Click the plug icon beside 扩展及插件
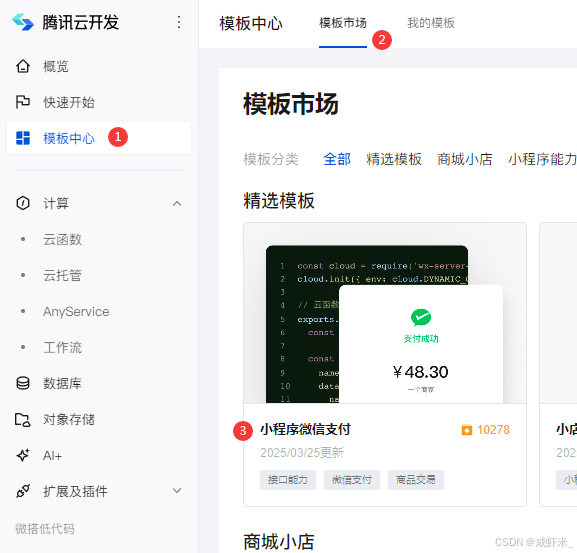The height and width of the screenshot is (553, 577). 23,491
